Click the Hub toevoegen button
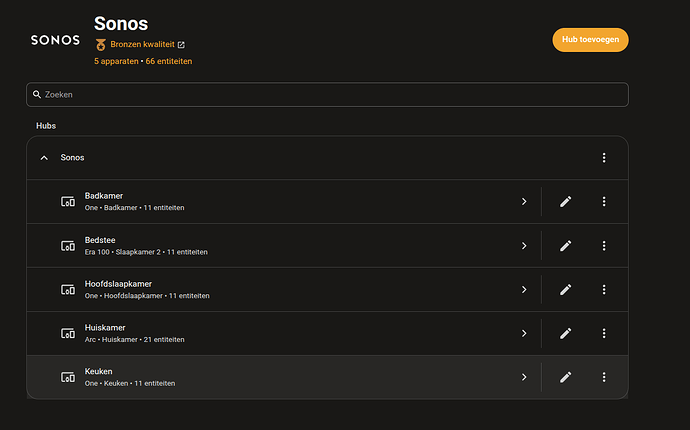The height and width of the screenshot is (430, 690). pyautogui.click(x=590, y=40)
